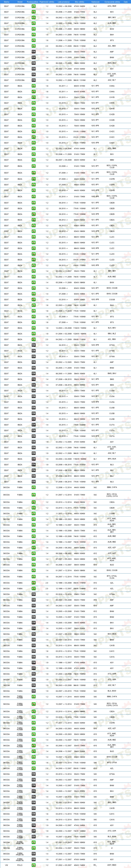Viewport: 131px width, 868px height.
Task: Click diesel ON icon in Cordoba ASZ, BLT row
Action: point(34,80)
